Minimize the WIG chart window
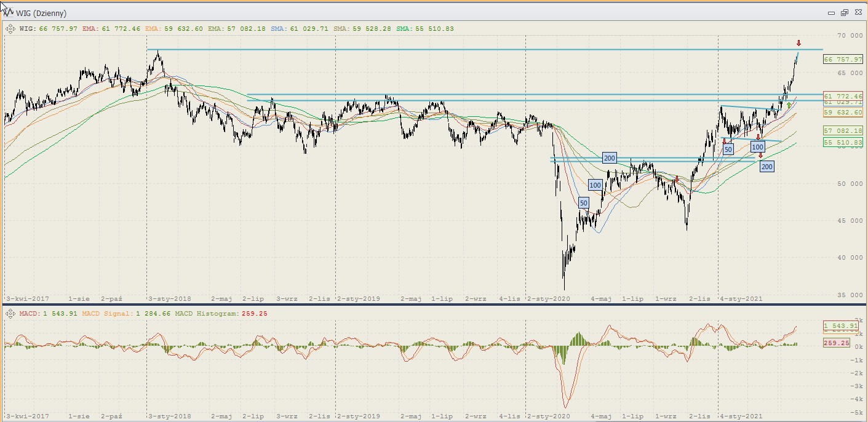This screenshot has width=868, height=422. 831,13
